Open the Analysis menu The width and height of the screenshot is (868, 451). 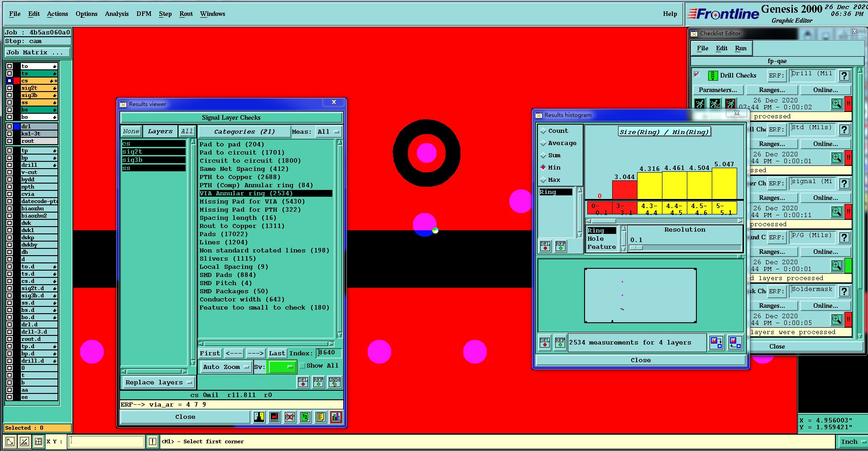coord(117,14)
